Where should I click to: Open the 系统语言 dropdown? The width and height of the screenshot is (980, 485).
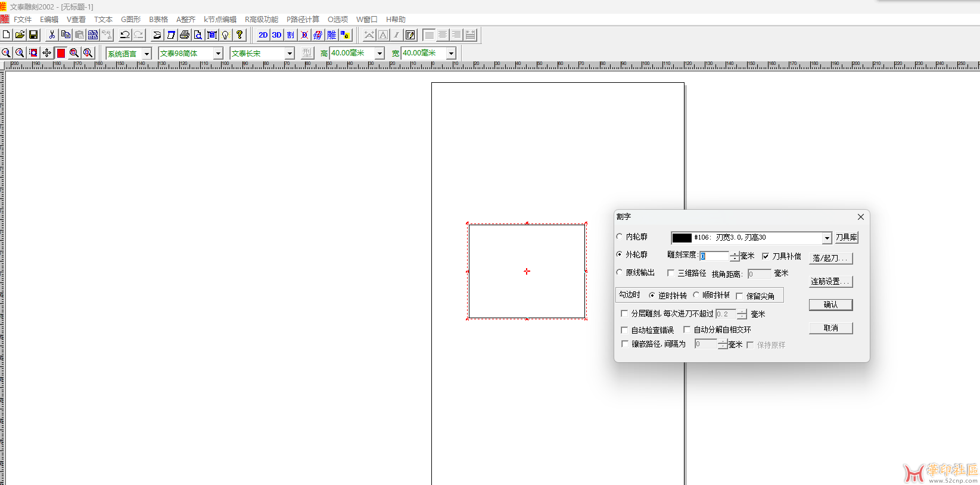pos(147,54)
